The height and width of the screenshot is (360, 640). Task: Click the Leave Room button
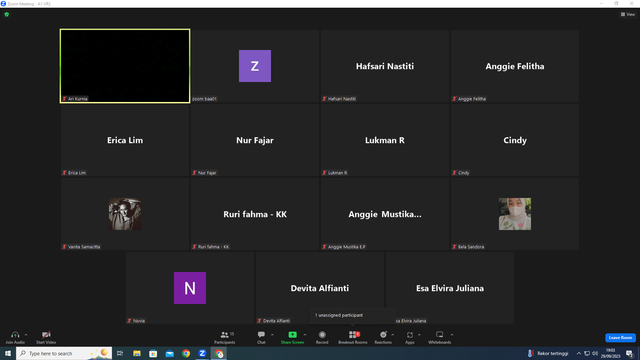(620, 338)
